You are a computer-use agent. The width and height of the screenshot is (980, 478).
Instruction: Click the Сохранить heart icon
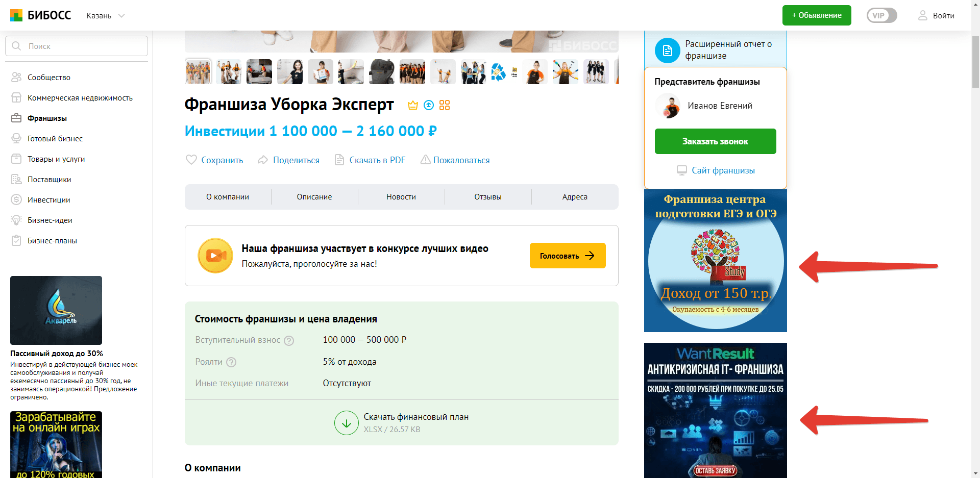(191, 160)
